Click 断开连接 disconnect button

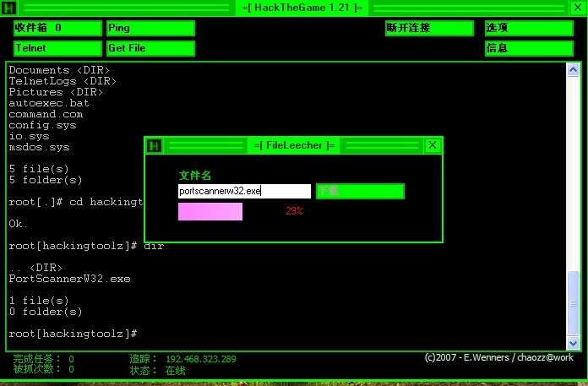[x=429, y=28]
